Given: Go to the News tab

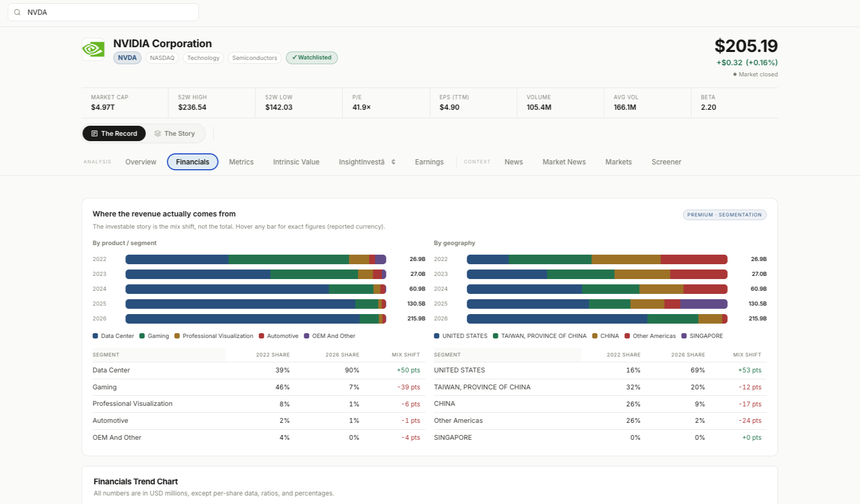Looking at the screenshot, I should 513,162.
